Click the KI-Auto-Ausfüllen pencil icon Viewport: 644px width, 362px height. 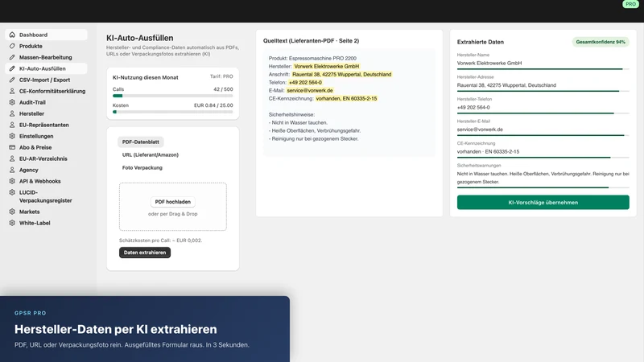12,68
